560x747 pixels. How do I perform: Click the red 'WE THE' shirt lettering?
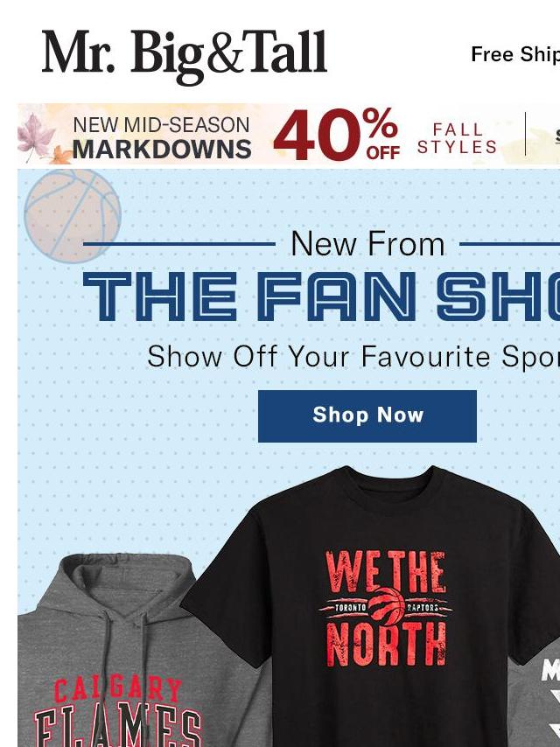386,572
